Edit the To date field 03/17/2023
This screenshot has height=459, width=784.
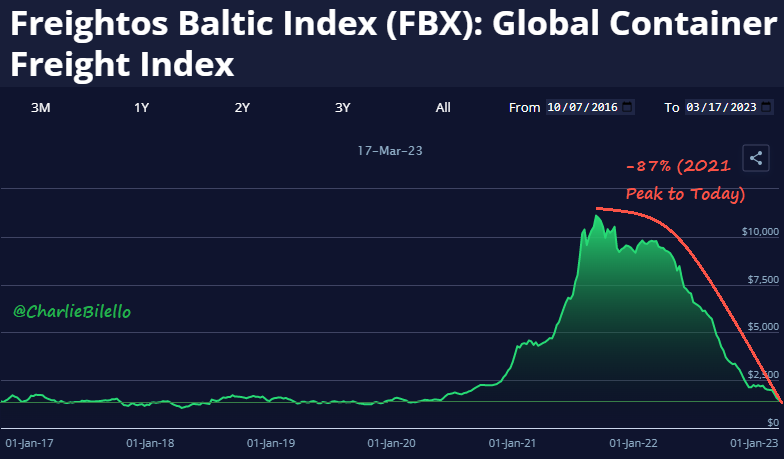click(729, 107)
